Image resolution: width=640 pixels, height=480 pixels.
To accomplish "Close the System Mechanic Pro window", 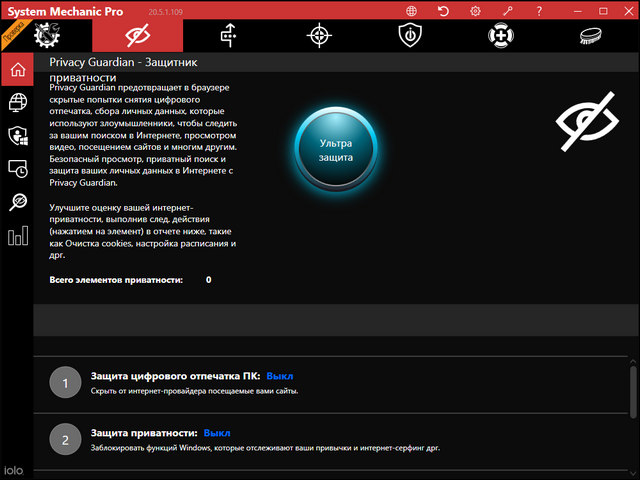I will [x=629, y=11].
